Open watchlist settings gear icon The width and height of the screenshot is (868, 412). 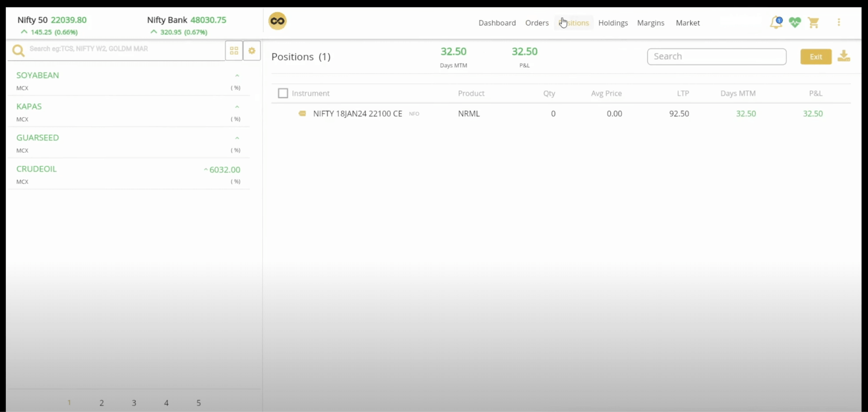252,50
